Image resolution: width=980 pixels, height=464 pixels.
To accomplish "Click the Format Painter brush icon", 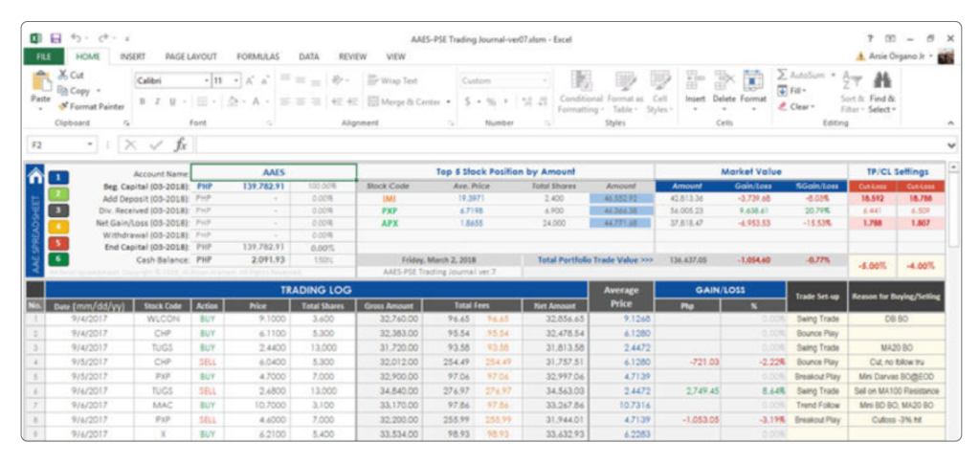I will tap(63, 107).
